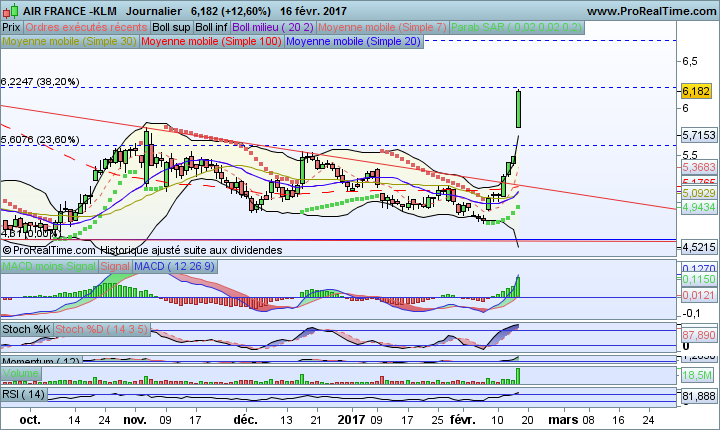Click the 'Parab SAR ( 0,02 0,02 0,2)' label
This screenshot has width=720, height=430.
pos(517,28)
